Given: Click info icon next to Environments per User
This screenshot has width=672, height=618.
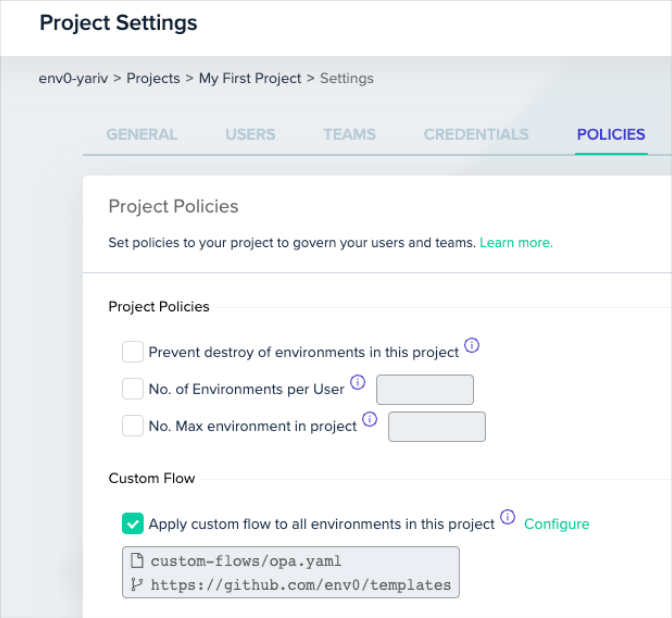Looking at the screenshot, I should pos(357,382).
